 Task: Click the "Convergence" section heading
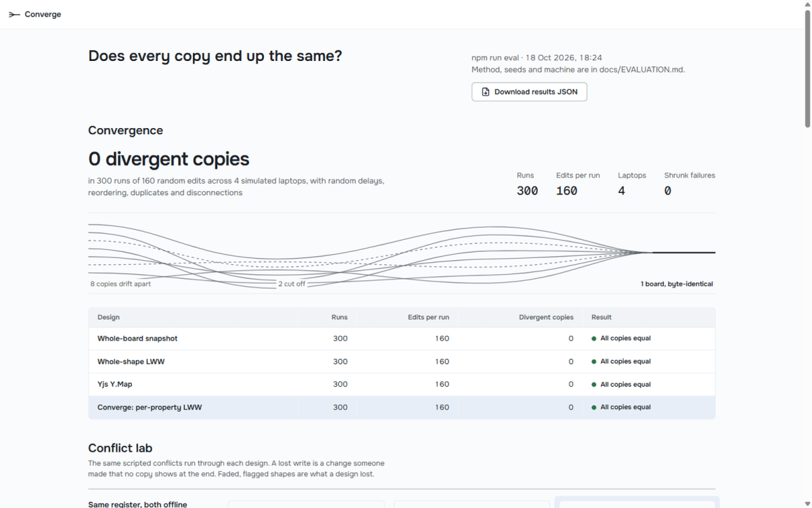126,131
